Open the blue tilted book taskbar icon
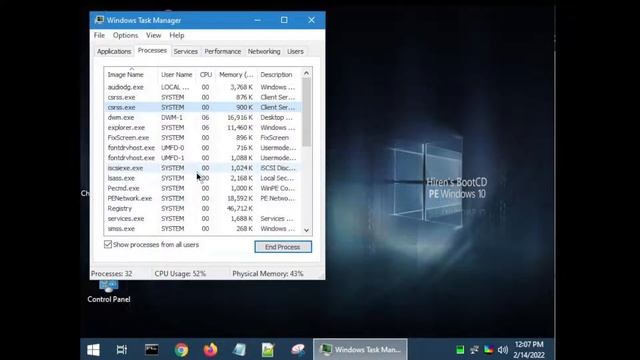 (239, 350)
